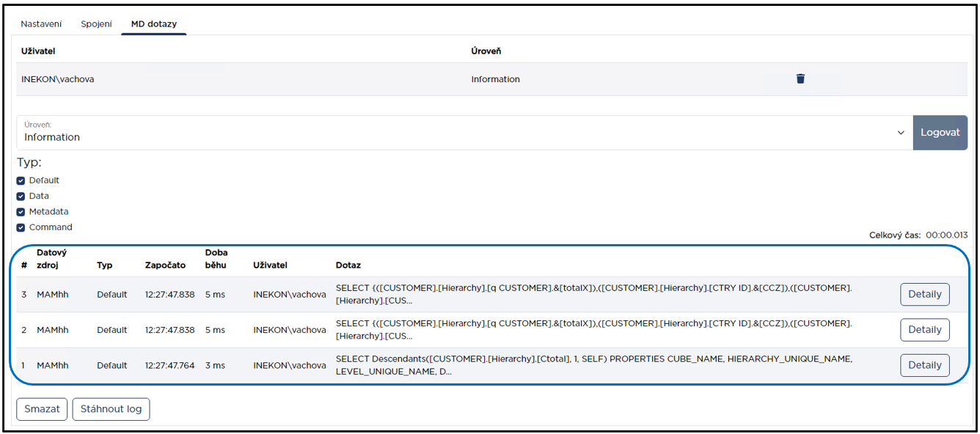Delete the INEKON\vachova user log entry
This screenshot has width=980, height=434.
tap(800, 78)
